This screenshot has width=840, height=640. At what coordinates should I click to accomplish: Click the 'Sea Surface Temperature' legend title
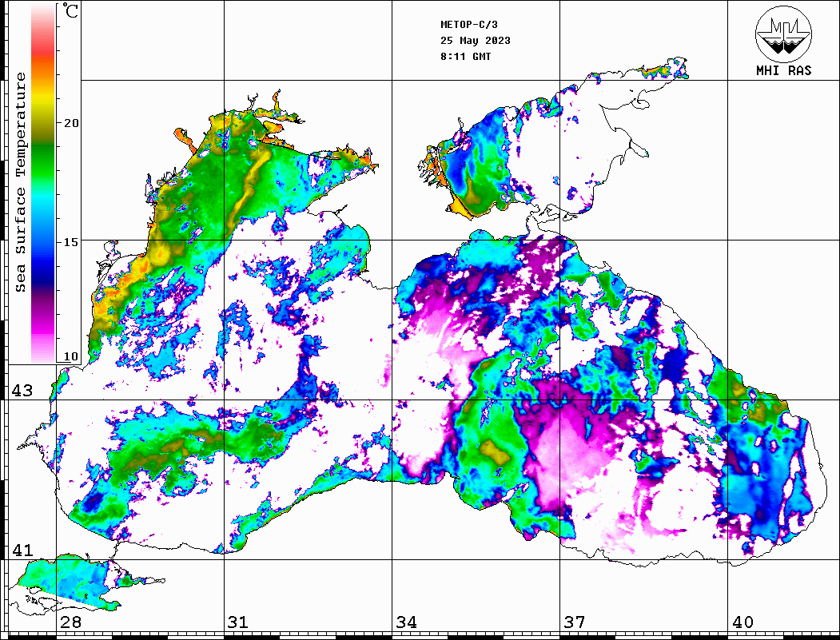pos(21,183)
